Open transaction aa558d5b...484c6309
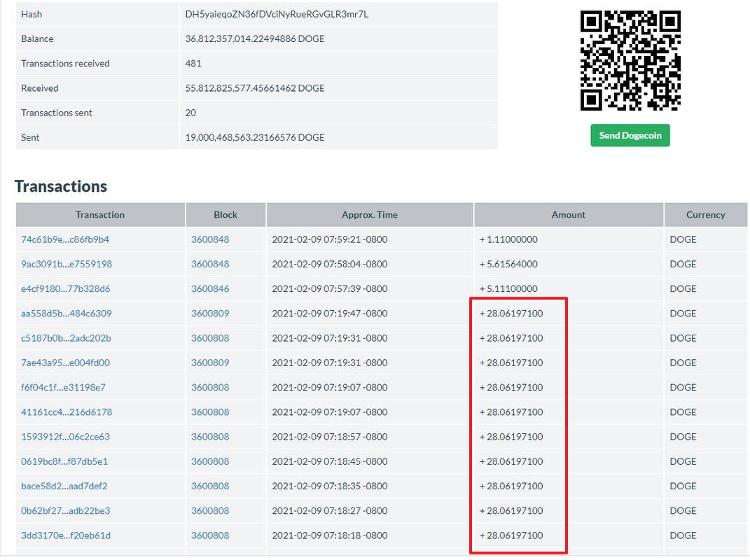750x560 pixels. click(x=67, y=314)
